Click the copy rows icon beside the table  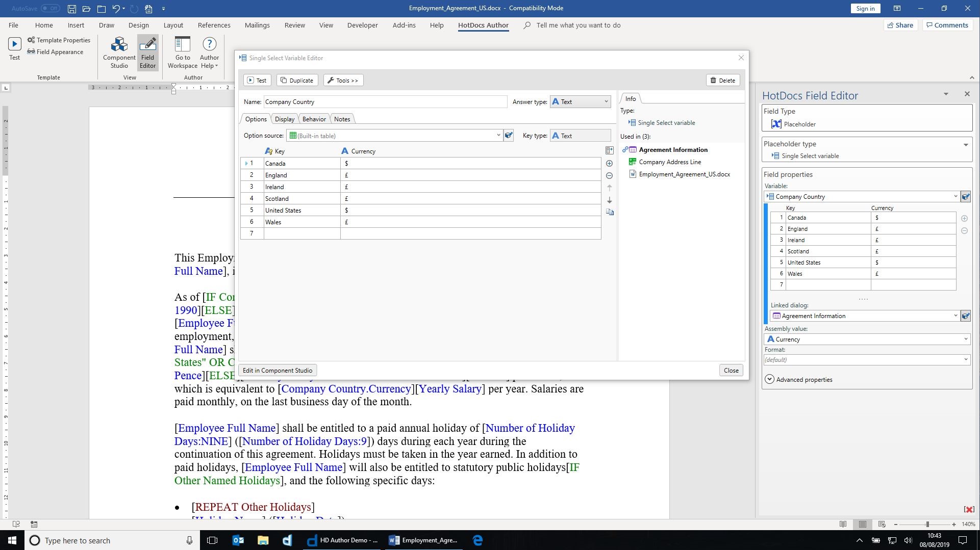click(x=610, y=212)
